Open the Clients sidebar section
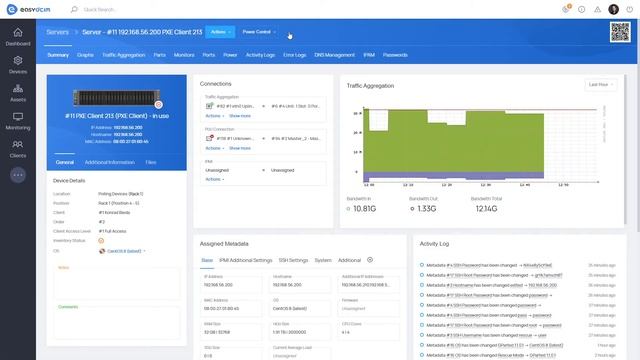 pyautogui.click(x=18, y=149)
